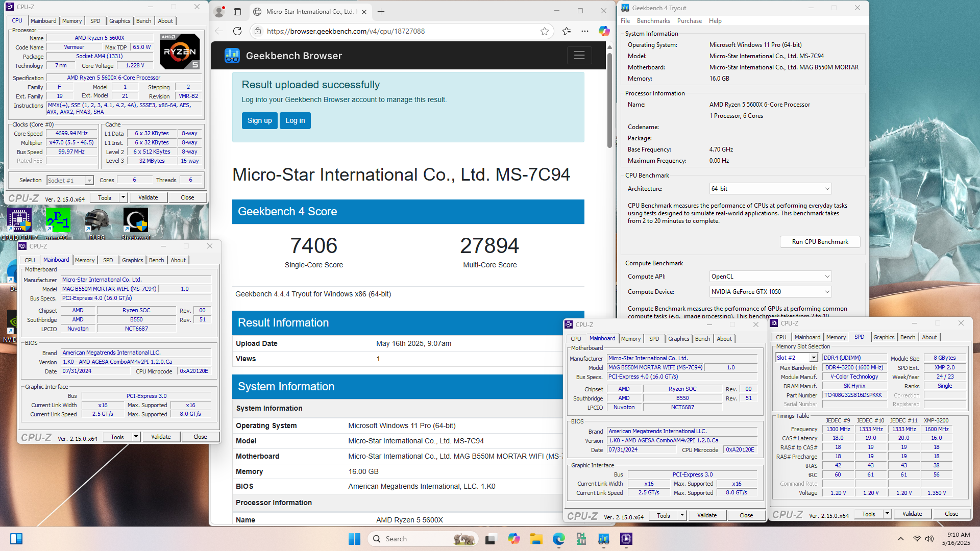Show hidden system tray icons

(x=901, y=539)
